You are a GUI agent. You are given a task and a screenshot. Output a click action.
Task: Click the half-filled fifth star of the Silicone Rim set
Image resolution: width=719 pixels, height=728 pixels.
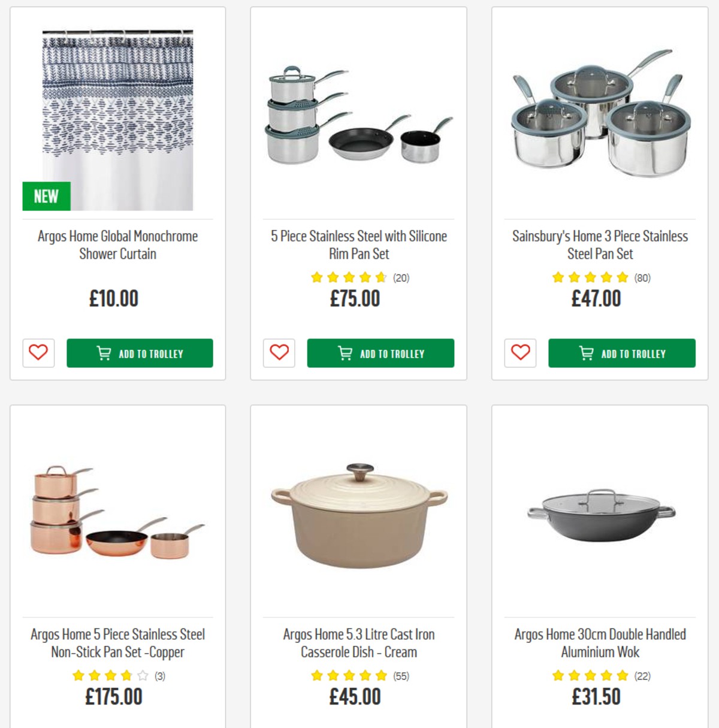pos(380,277)
